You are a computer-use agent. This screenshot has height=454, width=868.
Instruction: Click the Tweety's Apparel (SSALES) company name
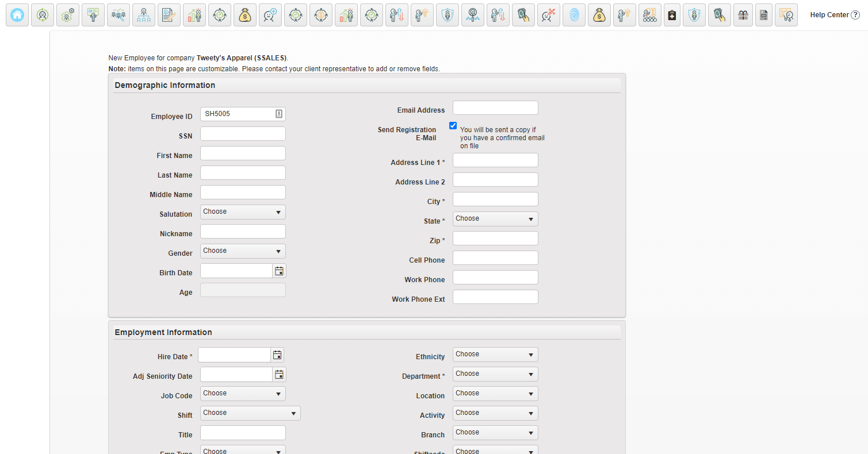pos(242,58)
